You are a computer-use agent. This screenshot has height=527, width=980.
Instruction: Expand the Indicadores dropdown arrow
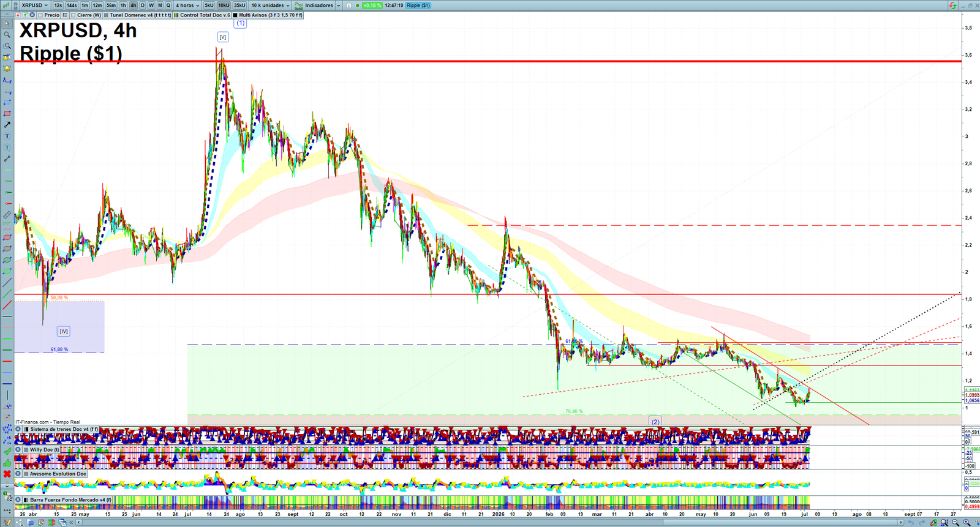[x=339, y=6]
